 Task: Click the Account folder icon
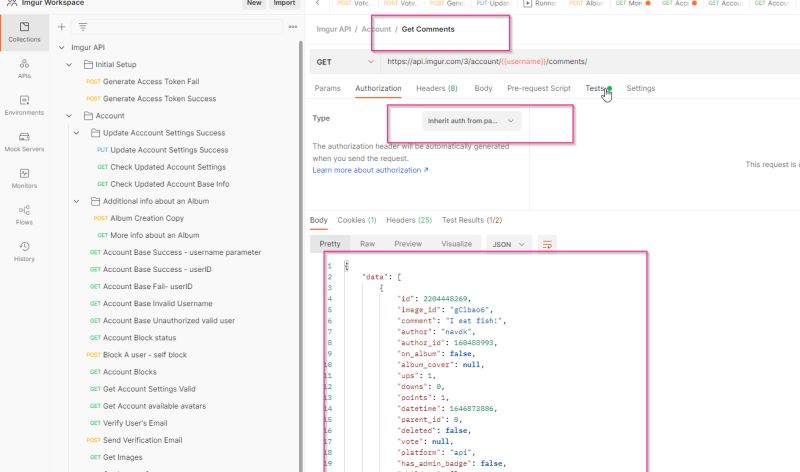(x=88, y=116)
